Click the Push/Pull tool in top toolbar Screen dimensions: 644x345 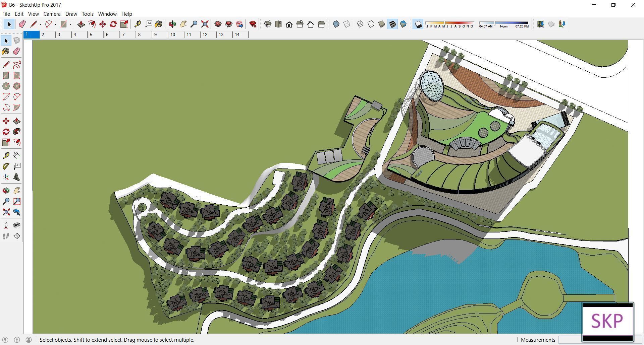pyautogui.click(x=81, y=24)
